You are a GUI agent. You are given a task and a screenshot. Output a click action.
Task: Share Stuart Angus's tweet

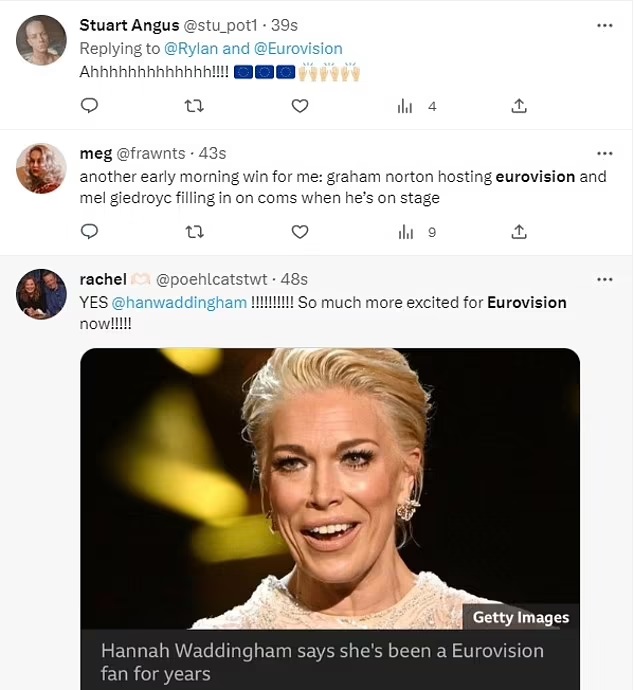pos(519,105)
